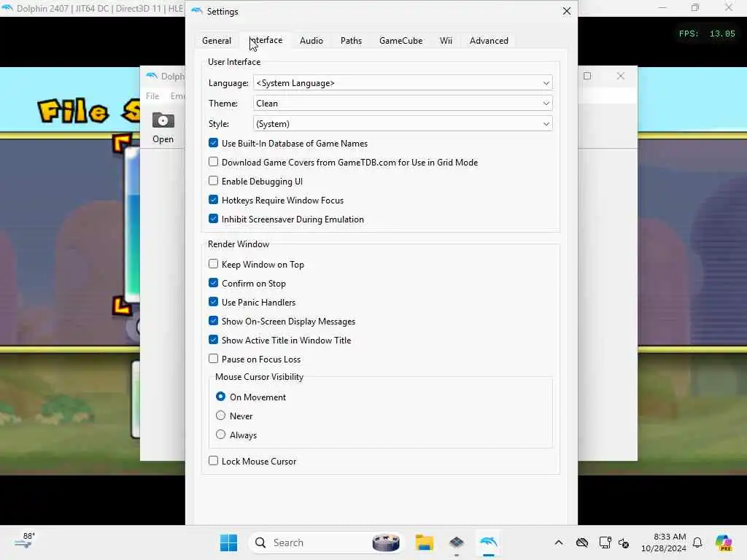Toggle Use Panic Handlers checkbox
The height and width of the screenshot is (560, 747).
pyautogui.click(x=252, y=303)
